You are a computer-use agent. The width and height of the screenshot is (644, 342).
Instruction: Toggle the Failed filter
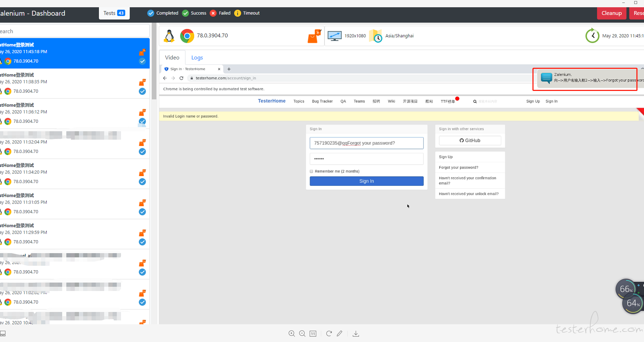point(220,13)
